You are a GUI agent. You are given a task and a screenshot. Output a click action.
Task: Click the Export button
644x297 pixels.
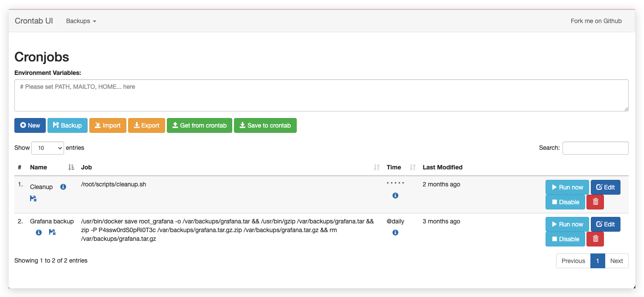(x=146, y=125)
